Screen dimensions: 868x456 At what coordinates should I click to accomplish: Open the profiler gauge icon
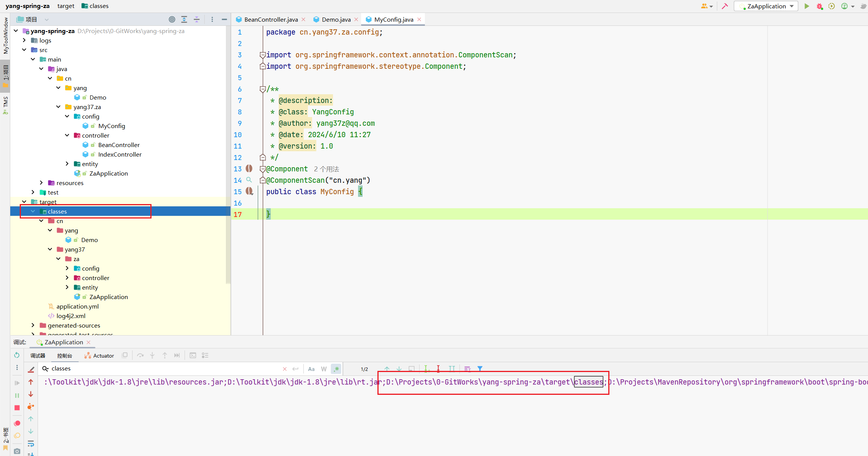tap(844, 6)
